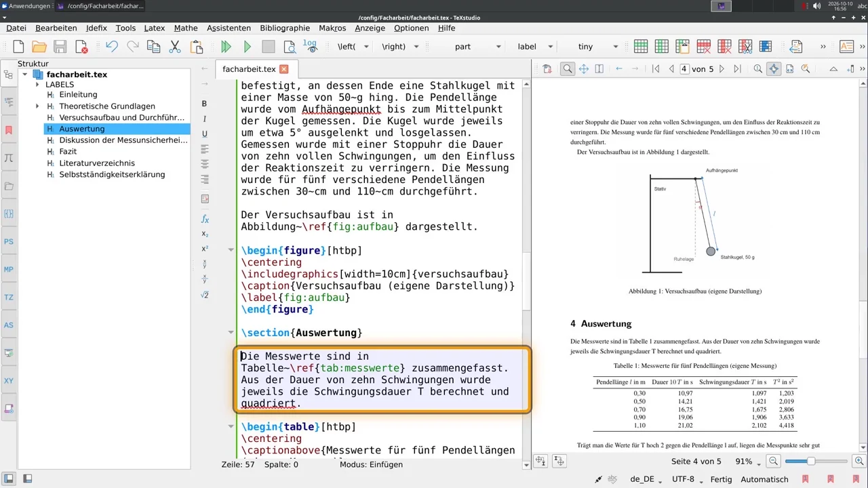Viewport: 868px width, 488px height.
Task: Undo the last edit
Action: pos(112,47)
